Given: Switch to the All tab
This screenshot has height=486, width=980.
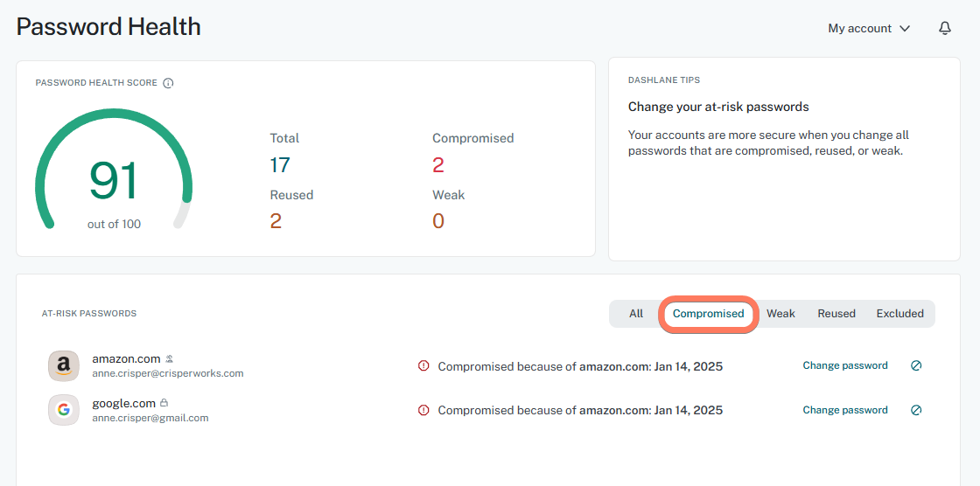Looking at the screenshot, I should tap(636, 314).
